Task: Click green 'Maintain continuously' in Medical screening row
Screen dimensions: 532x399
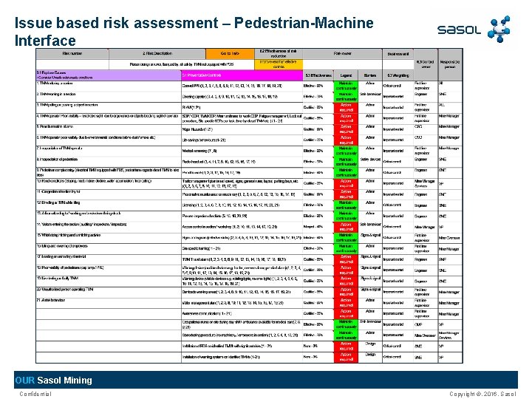Action: [346, 151]
